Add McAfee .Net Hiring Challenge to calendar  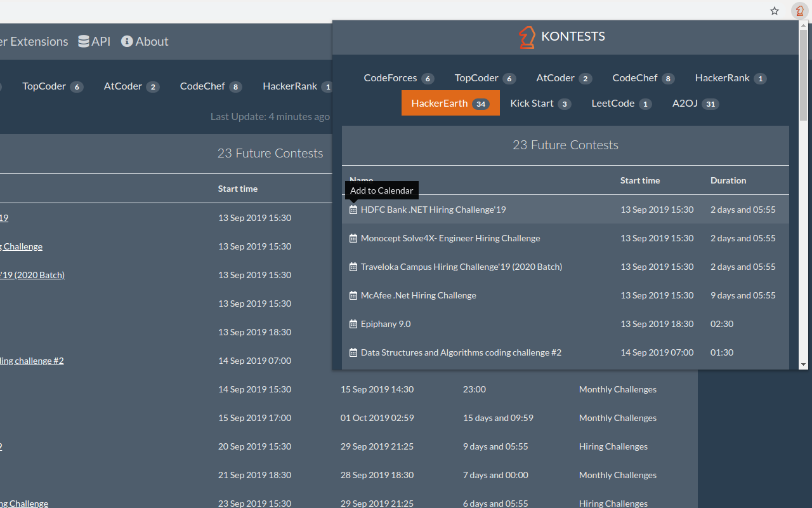[x=353, y=295]
